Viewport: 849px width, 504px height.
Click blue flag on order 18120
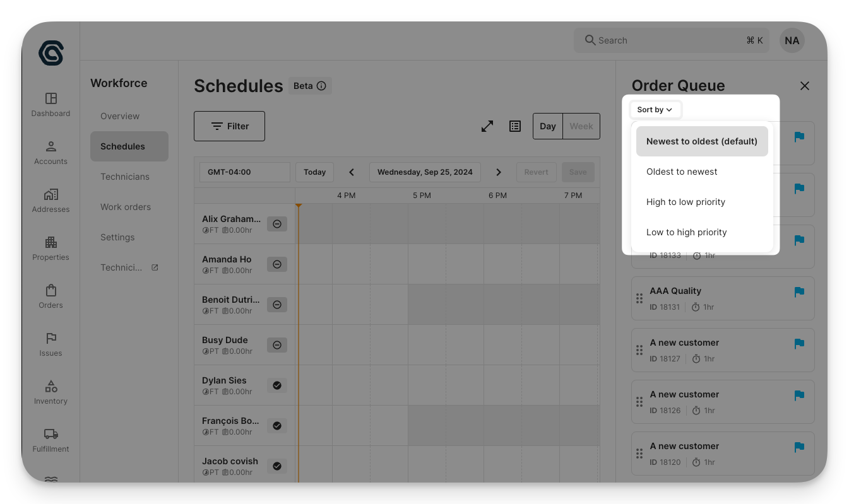coord(799,447)
